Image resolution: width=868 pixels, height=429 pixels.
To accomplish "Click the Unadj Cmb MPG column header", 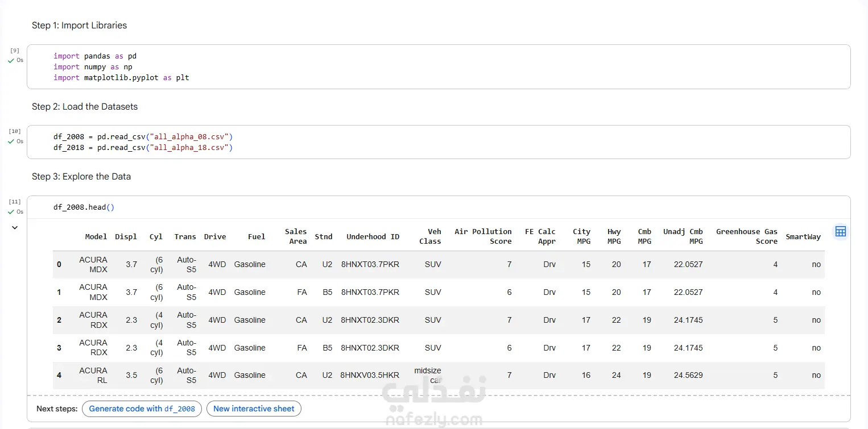I will pyautogui.click(x=683, y=236).
